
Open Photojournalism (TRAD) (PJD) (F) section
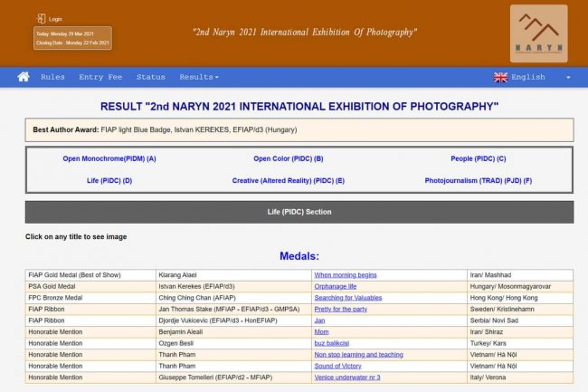(478, 180)
